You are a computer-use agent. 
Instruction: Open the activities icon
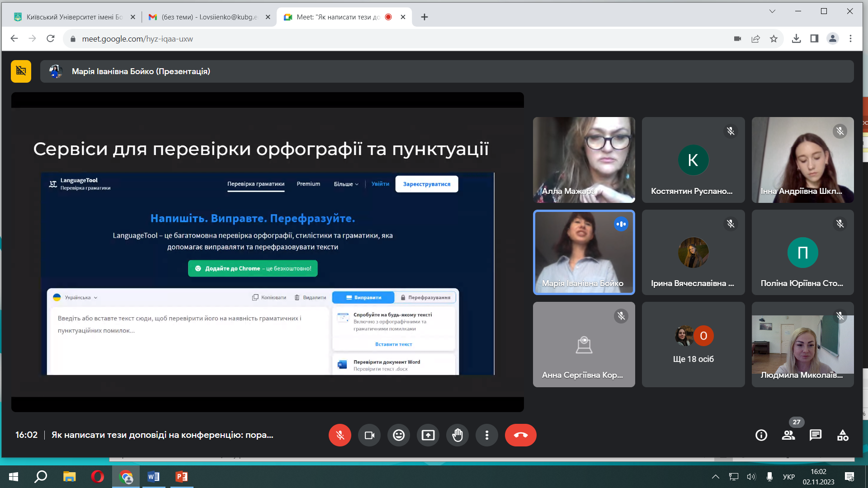[x=843, y=435]
